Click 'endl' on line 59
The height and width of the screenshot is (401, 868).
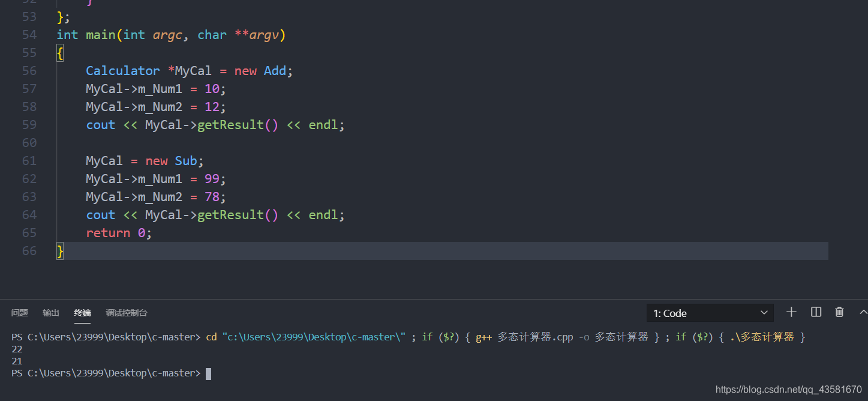[x=323, y=125]
